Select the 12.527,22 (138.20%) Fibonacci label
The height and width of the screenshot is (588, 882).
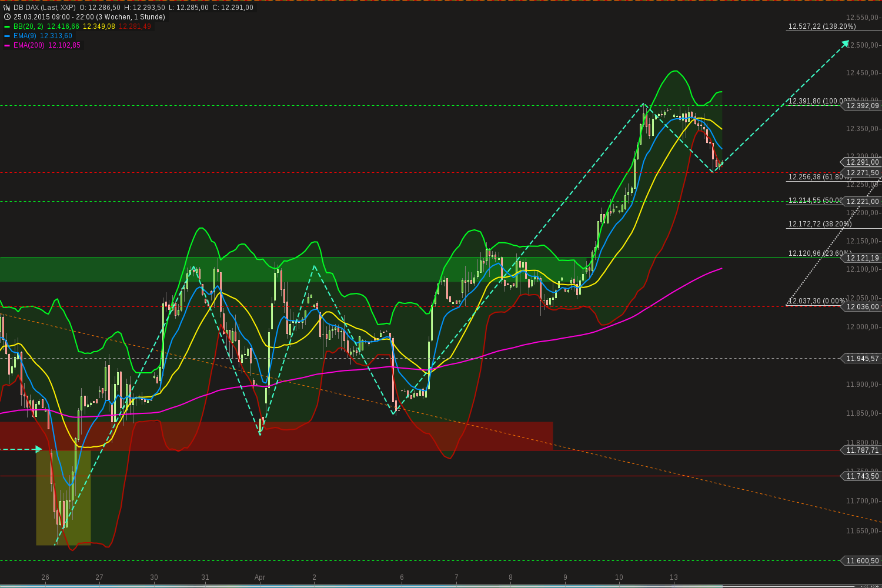(x=822, y=26)
